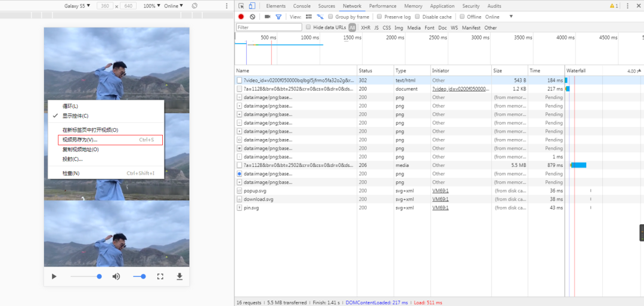Check Hide data URLs
Image resolution: width=644 pixels, height=306 pixels.
pyautogui.click(x=308, y=27)
